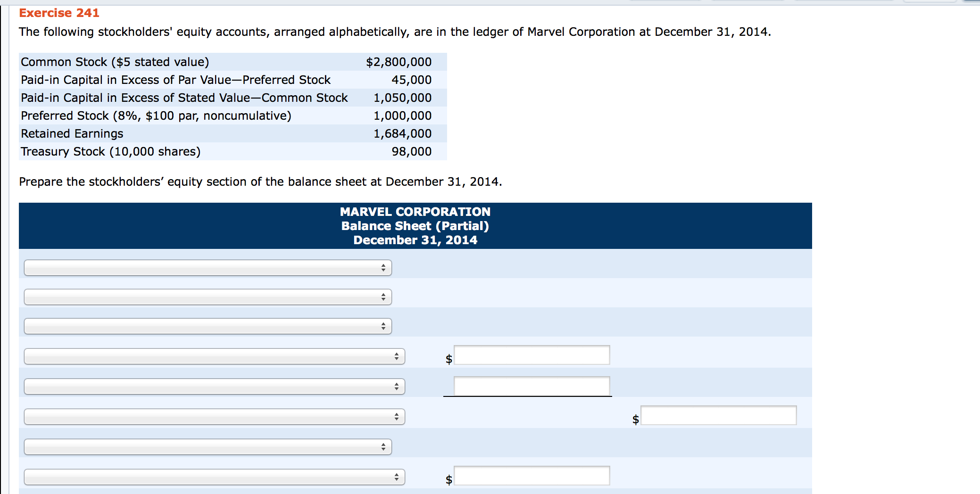
Task: Click the Prepare the stockholders' equity instruction text
Action: (x=260, y=181)
